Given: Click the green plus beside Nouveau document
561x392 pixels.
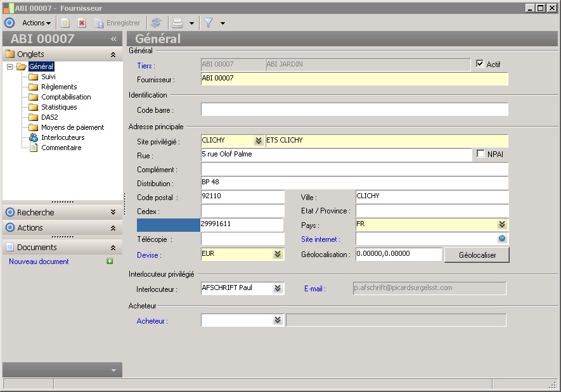Looking at the screenshot, I should pos(110,262).
